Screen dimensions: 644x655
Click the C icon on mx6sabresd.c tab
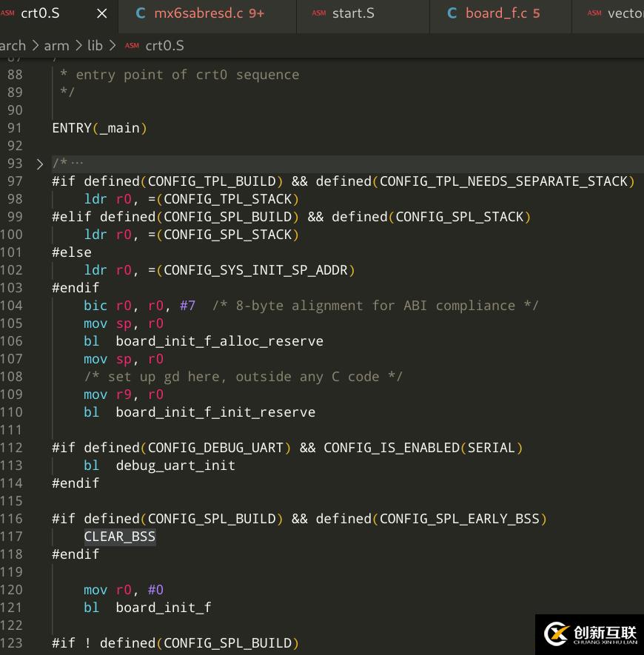[141, 13]
